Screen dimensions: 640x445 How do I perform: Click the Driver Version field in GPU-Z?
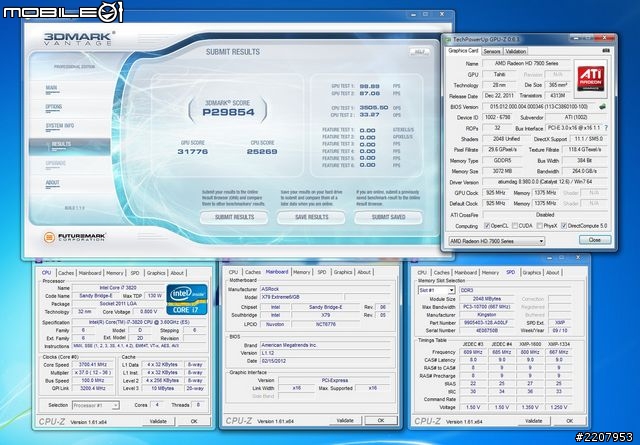(545, 182)
